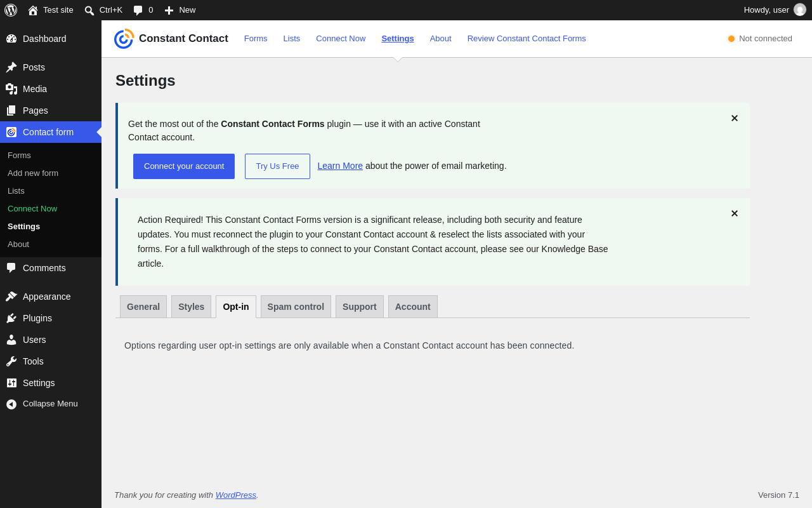Click the Comments sidebar icon
Screen dimensions: 812x508
[x=11, y=268]
